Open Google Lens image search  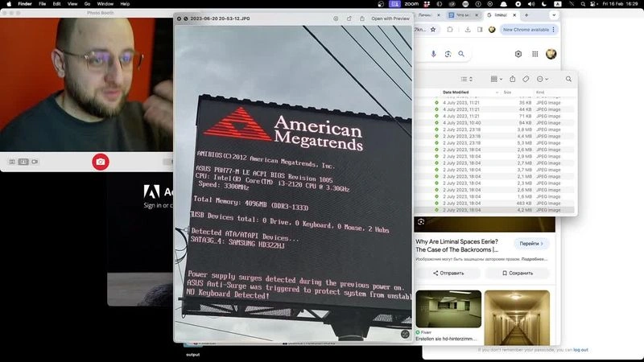tap(448, 54)
